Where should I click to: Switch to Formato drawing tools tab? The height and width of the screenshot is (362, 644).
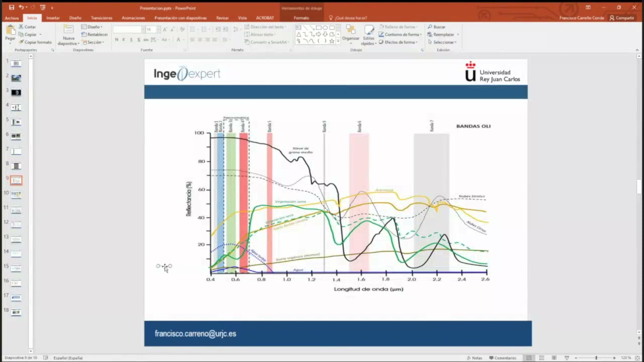tap(301, 18)
